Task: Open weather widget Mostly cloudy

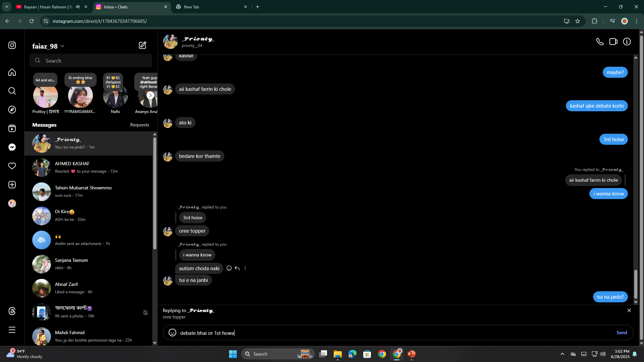Action: click(24, 354)
